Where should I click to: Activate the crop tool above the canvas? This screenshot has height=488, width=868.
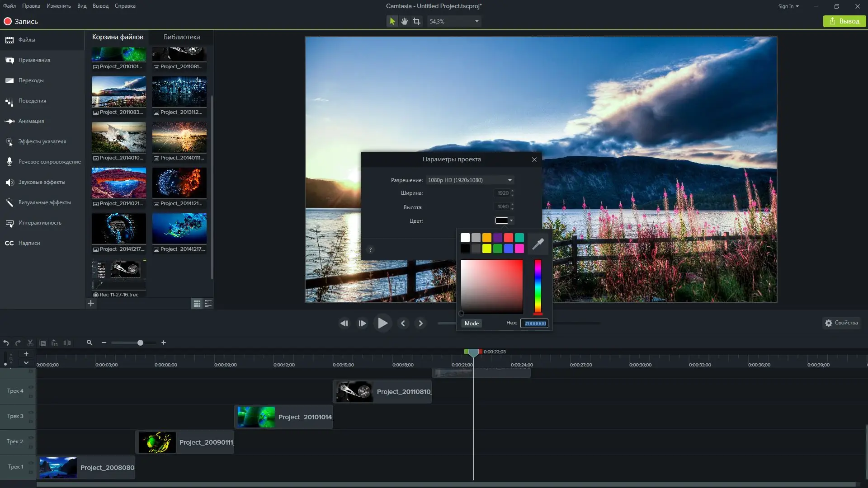pos(416,21)
